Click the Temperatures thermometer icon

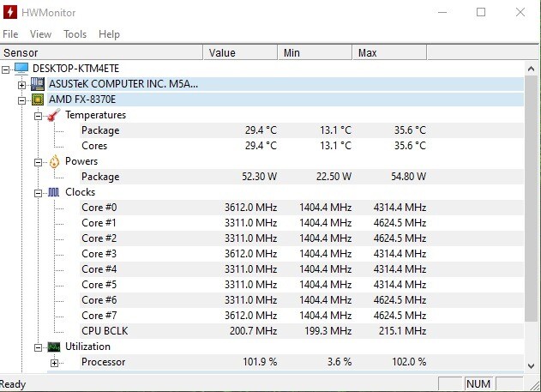click(54, 115)
